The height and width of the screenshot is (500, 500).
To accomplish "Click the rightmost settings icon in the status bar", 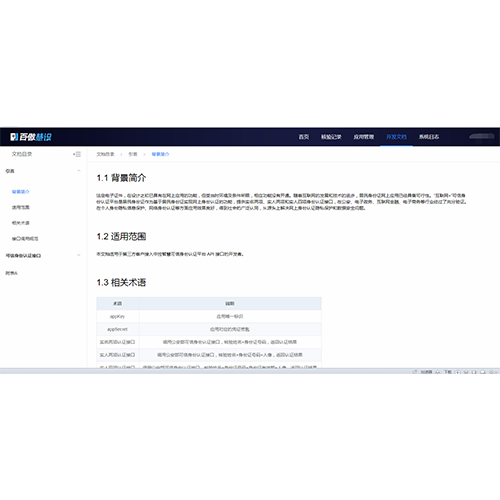I will click(491, 372).
